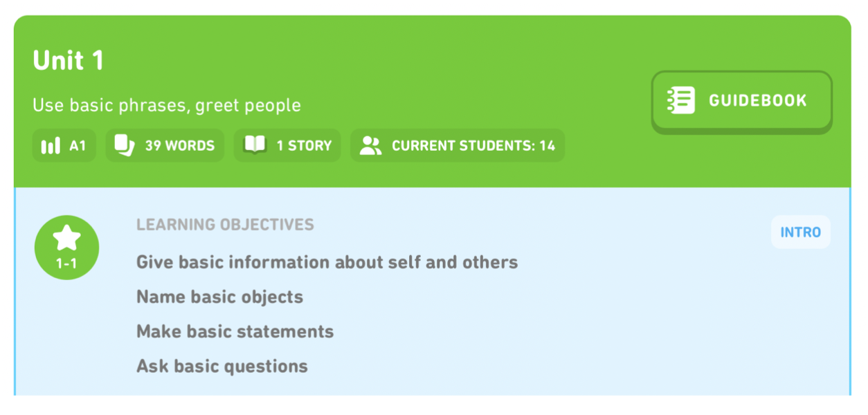Viewport: 868px width, 415px height.
Task: Click the CURRENT STUDENTS: 14 badge
Action: [458, 146]
